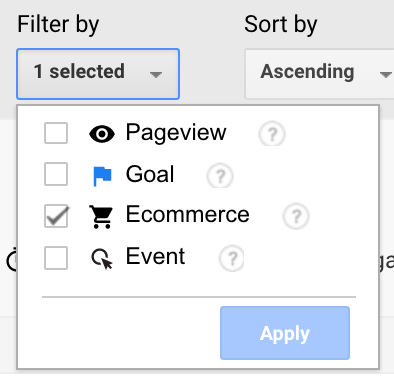394x388 pixels.
Task: Click the arrow on the Ascending dropdown
Action: click(x=386, y=75)
